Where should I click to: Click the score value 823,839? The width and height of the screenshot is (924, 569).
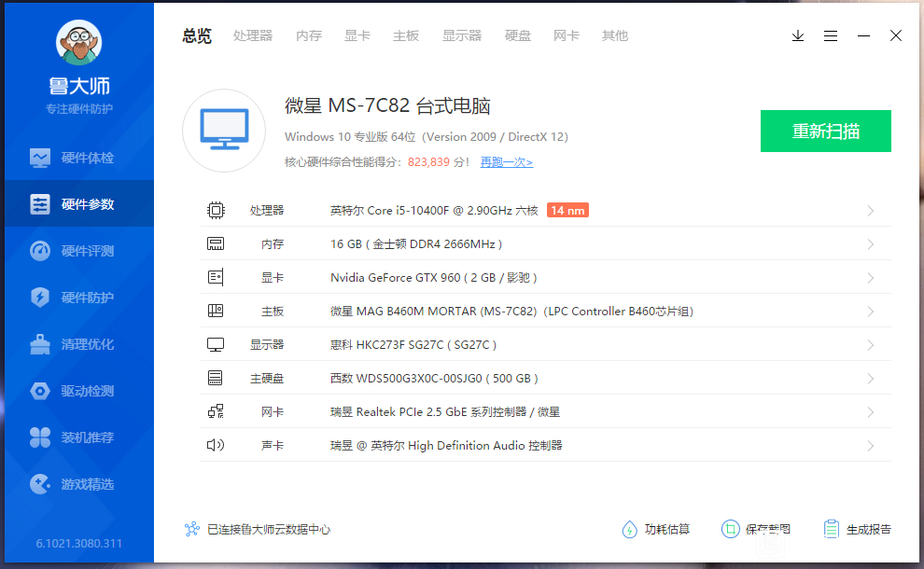click(428, 162)
